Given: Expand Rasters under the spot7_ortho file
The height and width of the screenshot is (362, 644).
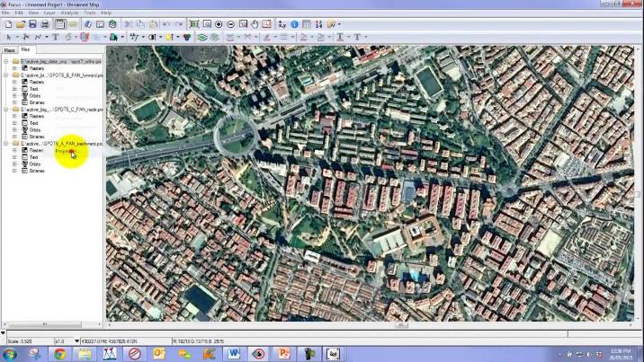Looking at the screenshot, I should click(14, 67).
